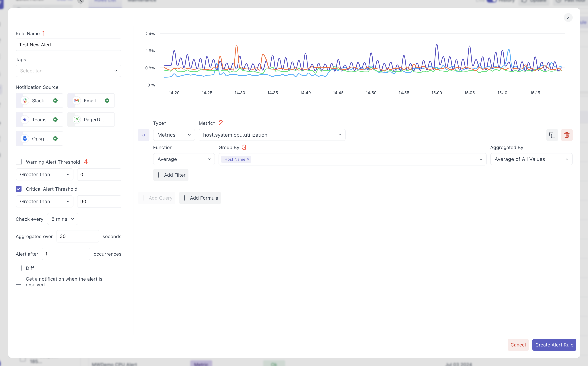Click the Add Query button
This screenshot has width=588, height=366.
(156, 198)
